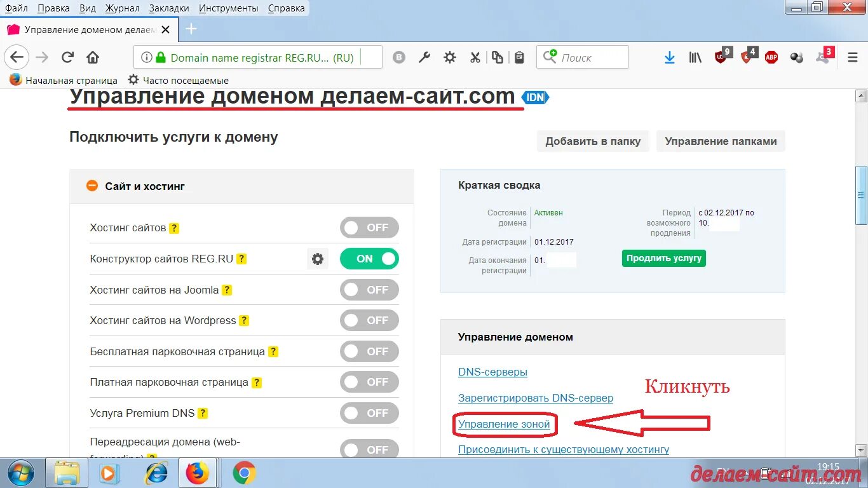The height and width of the screenshot is (488, 868).
Task: Click the green padlock security icon
Action: (160, 58)
